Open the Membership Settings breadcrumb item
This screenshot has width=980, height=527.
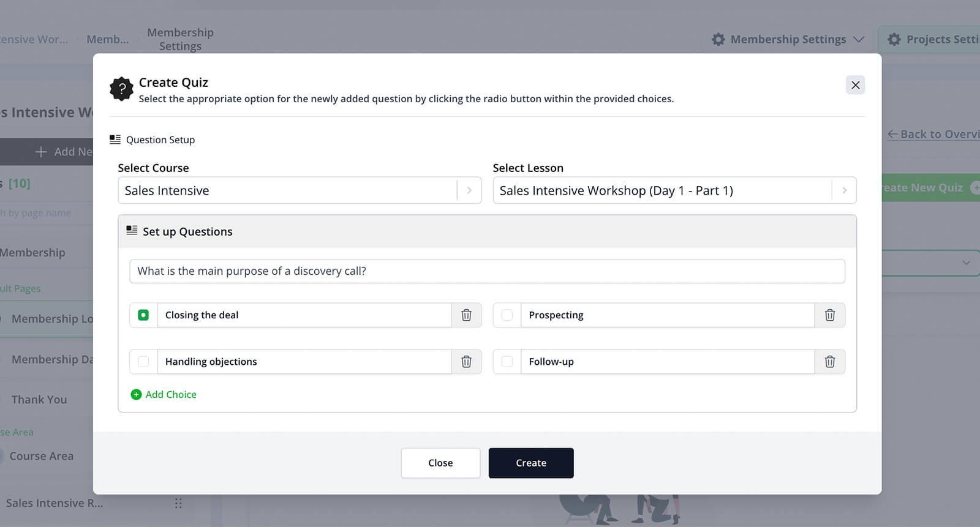[179, 39]
